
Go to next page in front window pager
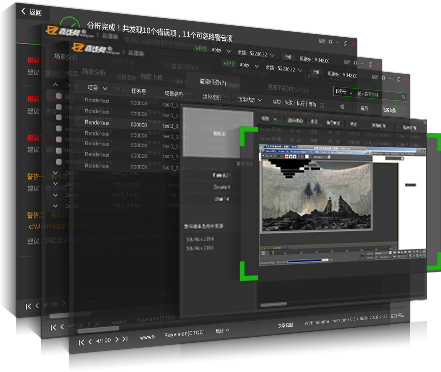(x=117, y=339)
